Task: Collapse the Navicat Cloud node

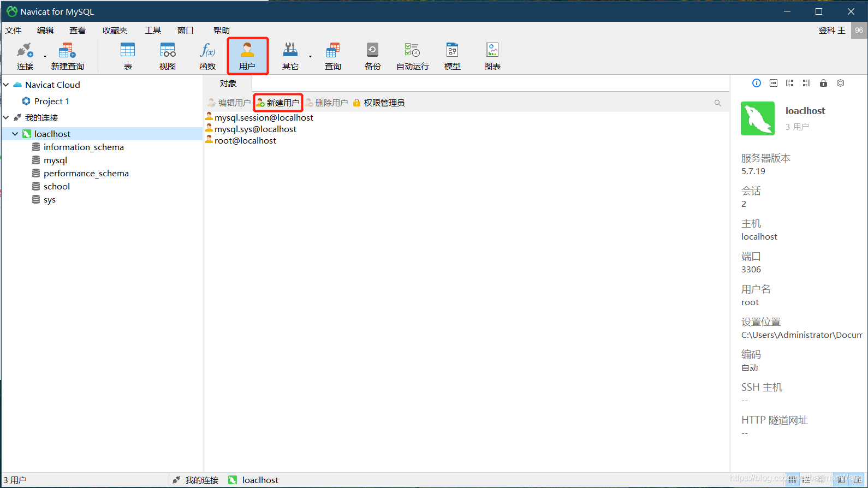Action: click(x=6, y=85)
